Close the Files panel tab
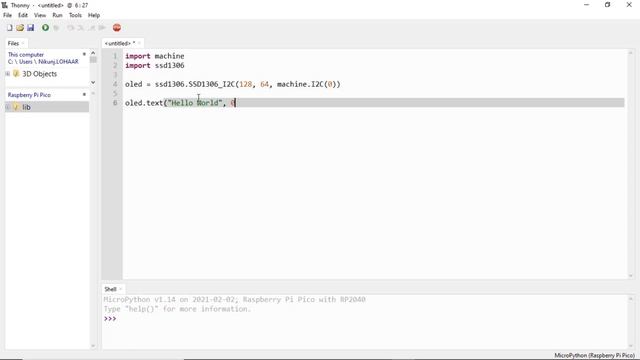This screenshot has width=640, height=360. click(x=23, y=43)
